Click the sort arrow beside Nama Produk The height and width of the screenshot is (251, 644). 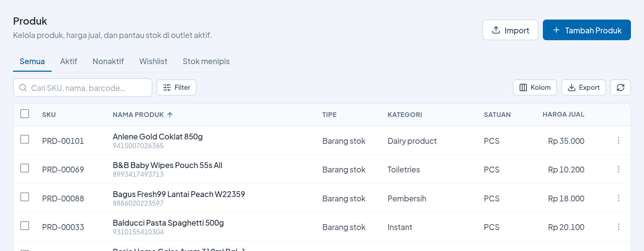tap(170, 115)
